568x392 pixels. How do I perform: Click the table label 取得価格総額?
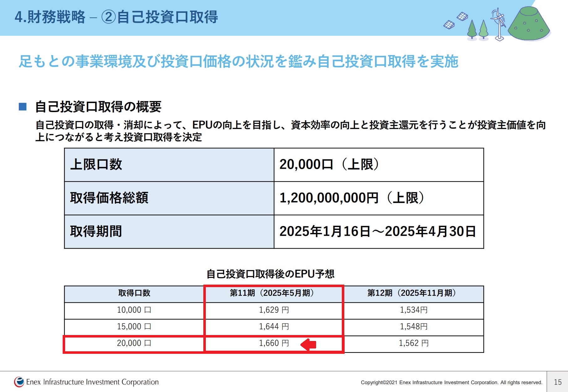109,198
